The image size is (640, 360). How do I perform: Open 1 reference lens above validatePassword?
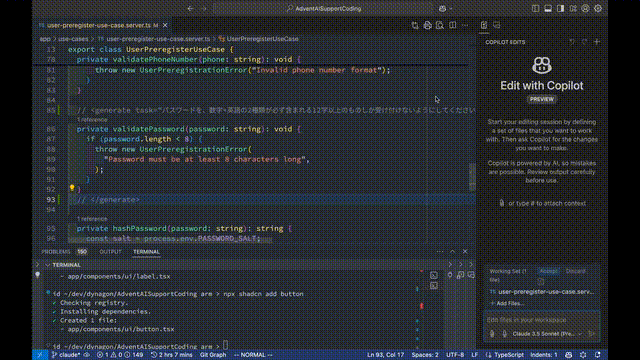(92, 120)
